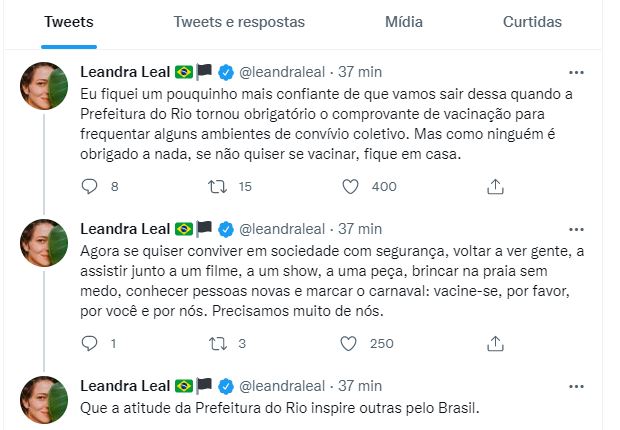Open the Curtidas tab

click(x=531, y=22)
